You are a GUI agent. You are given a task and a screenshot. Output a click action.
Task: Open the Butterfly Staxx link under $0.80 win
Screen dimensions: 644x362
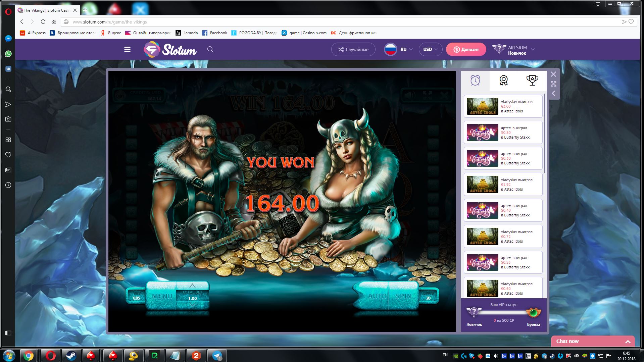pyautogui.click(x=517, y=137)
